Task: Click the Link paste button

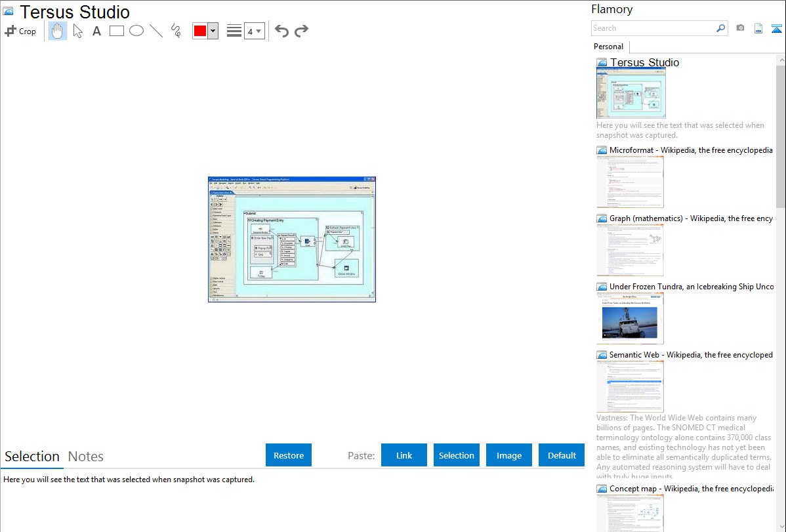Action: pyautogui.click(x=404, y=455)
